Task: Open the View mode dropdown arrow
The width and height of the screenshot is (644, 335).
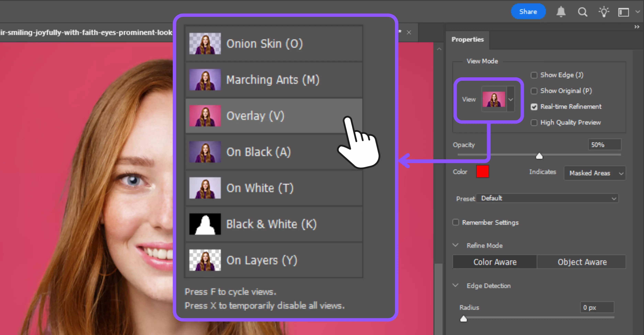Action: (x=511, y=99)
